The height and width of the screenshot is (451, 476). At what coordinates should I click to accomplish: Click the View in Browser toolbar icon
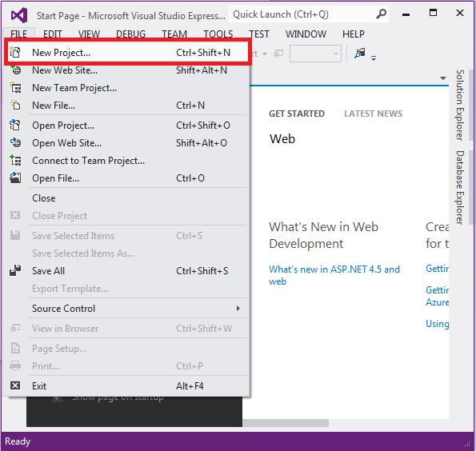278,54
